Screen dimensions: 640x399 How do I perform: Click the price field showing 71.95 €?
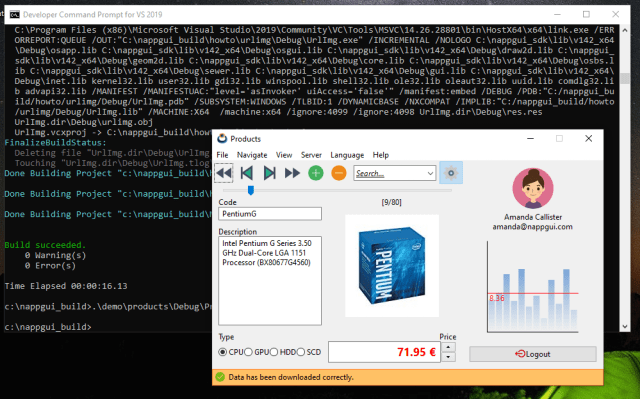click(384, 352)
